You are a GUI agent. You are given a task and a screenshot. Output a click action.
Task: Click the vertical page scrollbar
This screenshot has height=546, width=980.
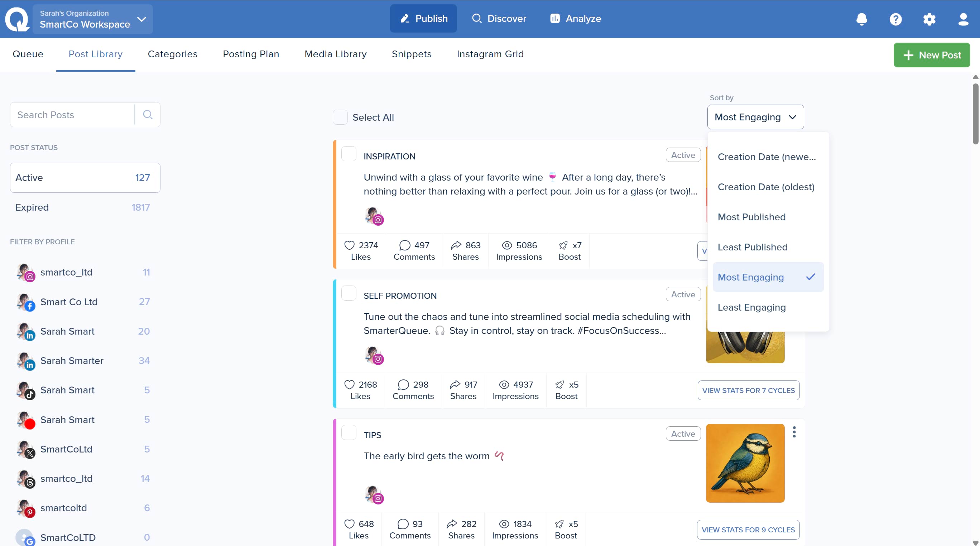975,114
